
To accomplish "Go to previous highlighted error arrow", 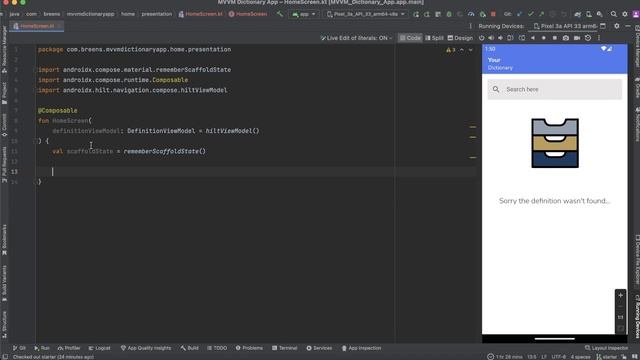I will click(462, 50).
